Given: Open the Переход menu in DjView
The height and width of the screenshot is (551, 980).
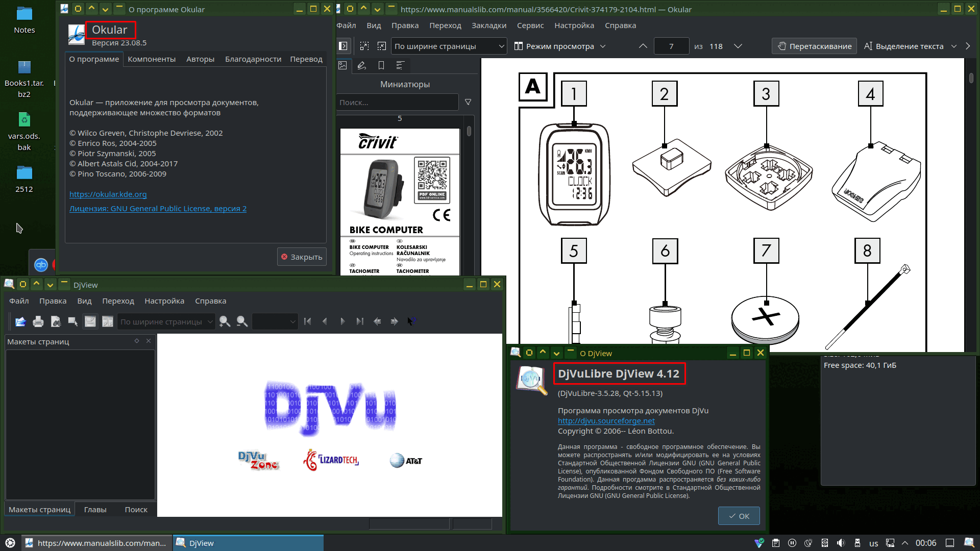Looking at the screenshot, I should pyautogui.click(x=118, y=301).
